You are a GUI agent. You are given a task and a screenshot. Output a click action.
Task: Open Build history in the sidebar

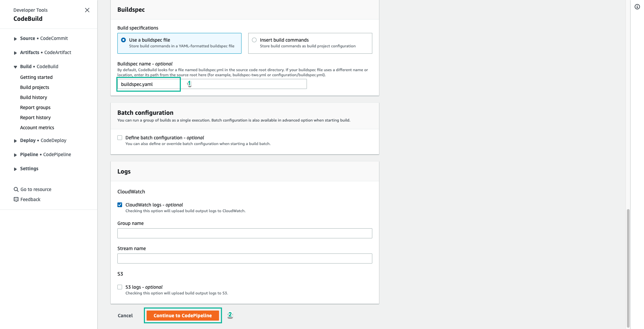pyautogui.click(x=34, y=97)
